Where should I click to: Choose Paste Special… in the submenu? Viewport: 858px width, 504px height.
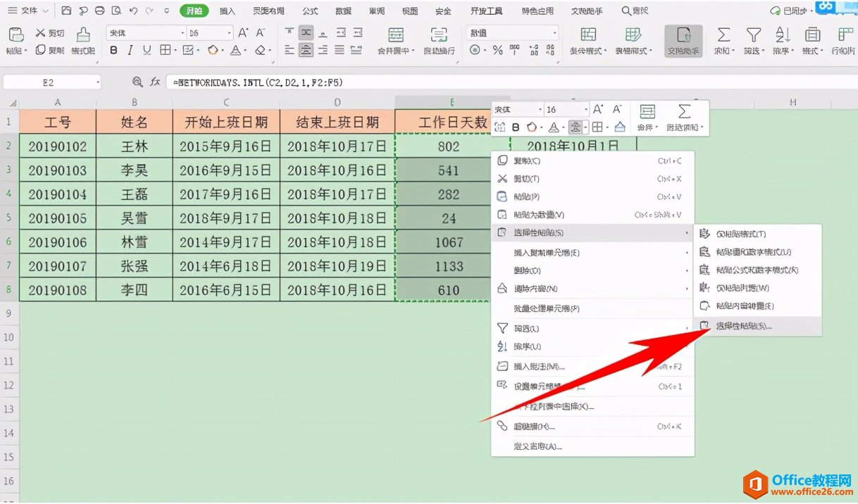pos(757,326)
